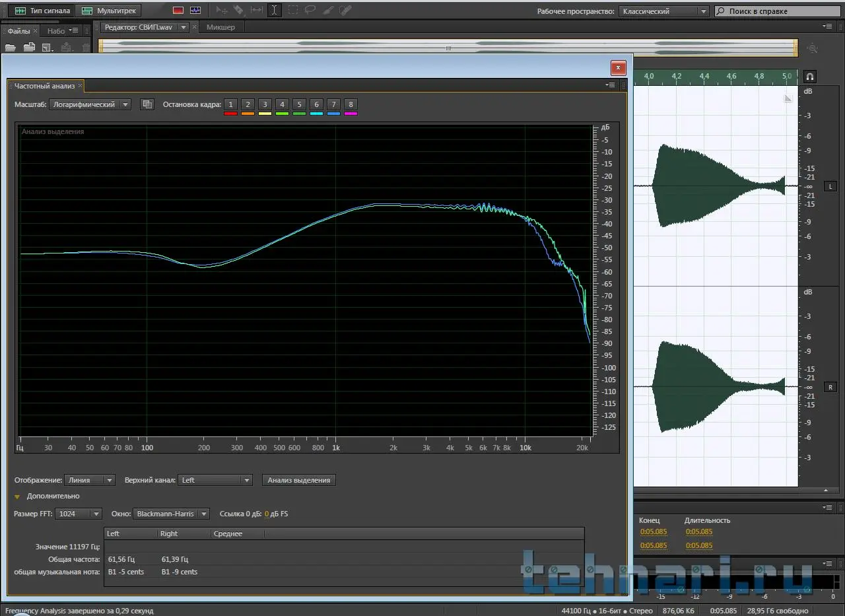Viewport: 845px width, 616px height.
Task: Click the zoom icon right of the overview waveform
Action: (x=813, y=48)
